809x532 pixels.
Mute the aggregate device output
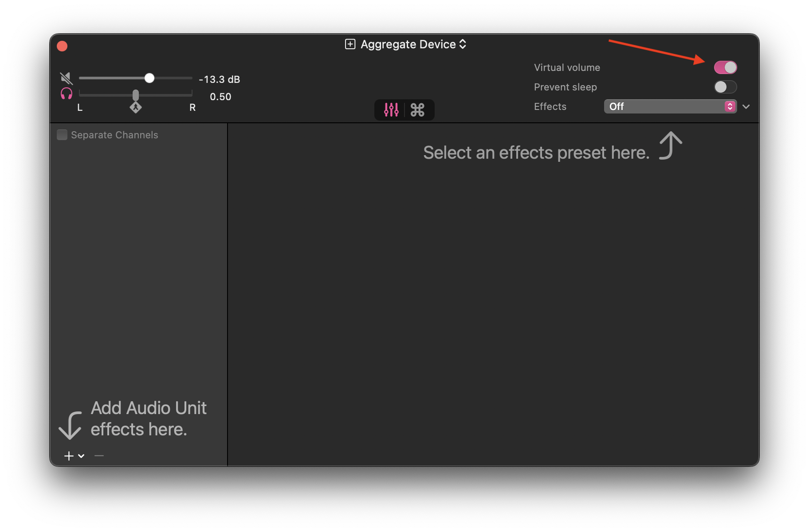[x=66, y=78]
